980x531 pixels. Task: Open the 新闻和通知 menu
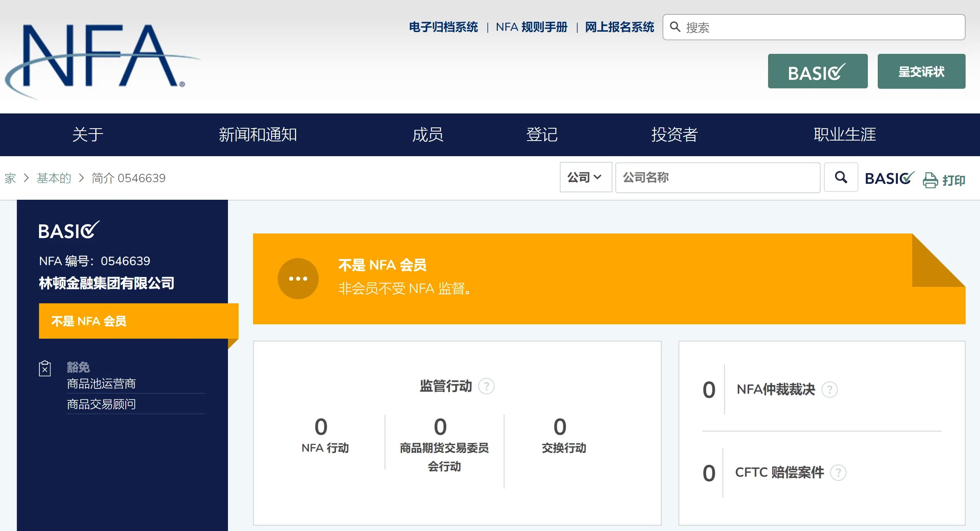coord(258,134)
